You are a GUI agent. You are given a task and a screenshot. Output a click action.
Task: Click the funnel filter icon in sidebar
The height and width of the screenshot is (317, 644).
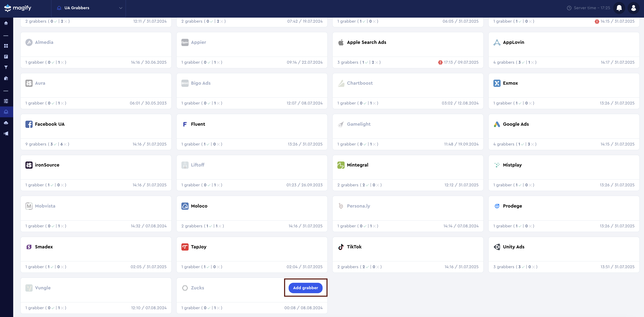click(6, 67)
